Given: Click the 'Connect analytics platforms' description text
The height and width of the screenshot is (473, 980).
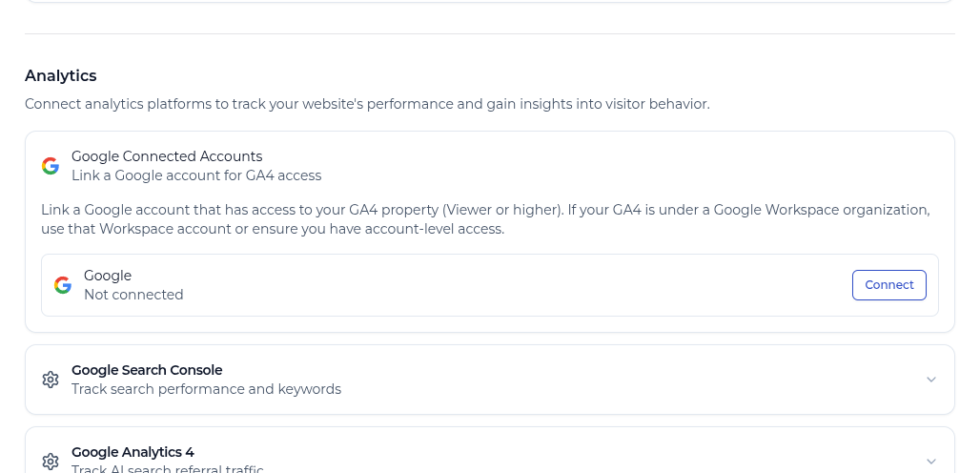Looking at the screenshot, I should coord(367,104).
